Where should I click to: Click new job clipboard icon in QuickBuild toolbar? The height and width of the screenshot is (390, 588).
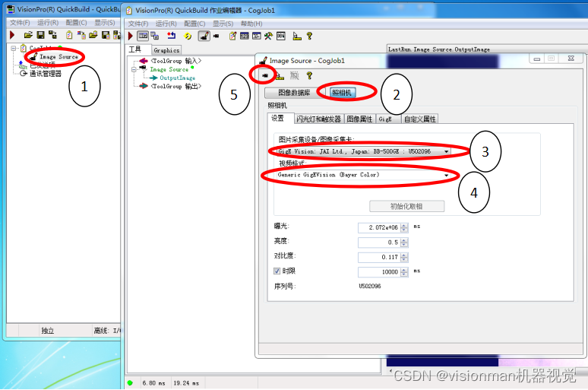[x=69, y=35]
